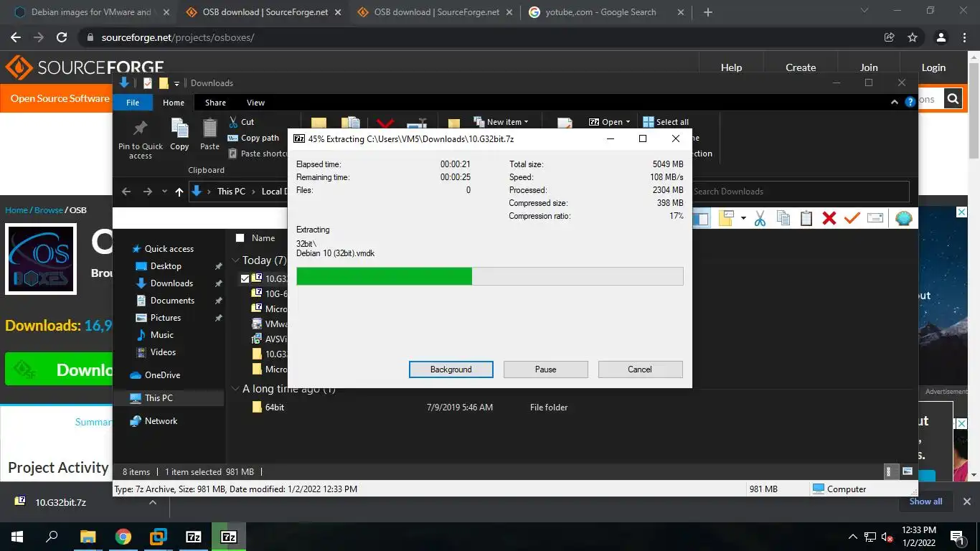Screen dimensions: 980x551
Task: Click the red X delete icon in lower toolbar
Action: tap(829, 218)
